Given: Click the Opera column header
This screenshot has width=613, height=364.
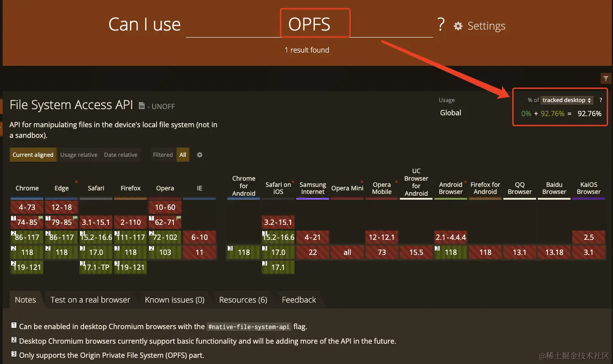Looking at the screenshot, I should pos(165,188).
